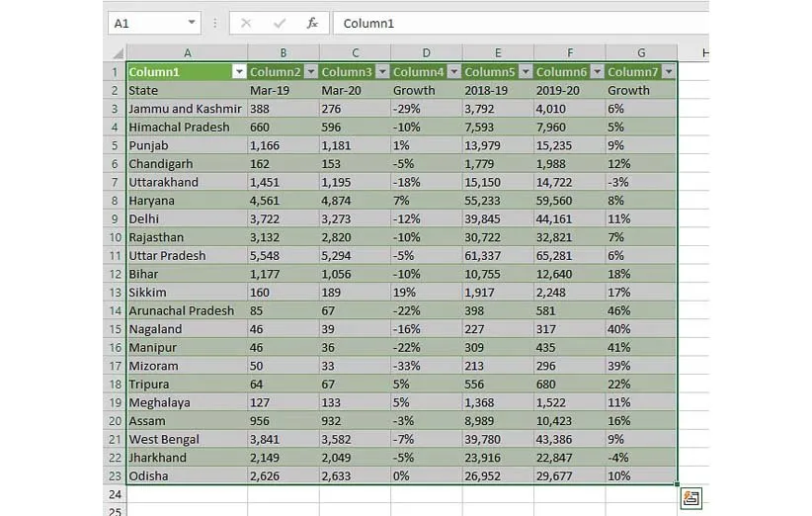Open the Column7 filter dropdown
This screenshot has width=812, height=516.
pyautogui.click(x=669, y=72)
